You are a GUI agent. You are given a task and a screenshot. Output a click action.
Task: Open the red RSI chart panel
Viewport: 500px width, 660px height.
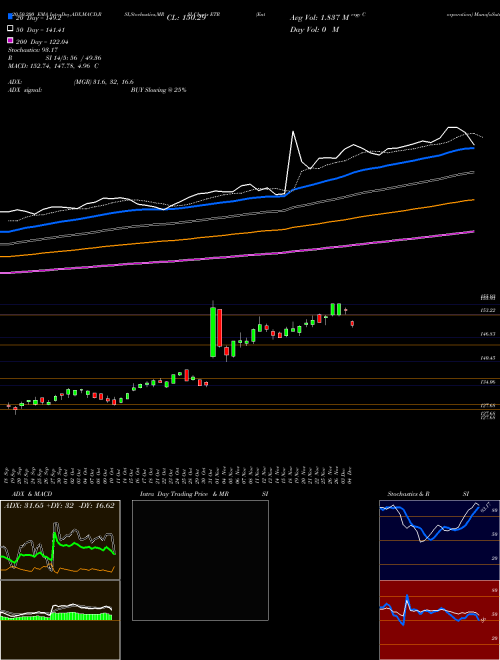point(439,620)
